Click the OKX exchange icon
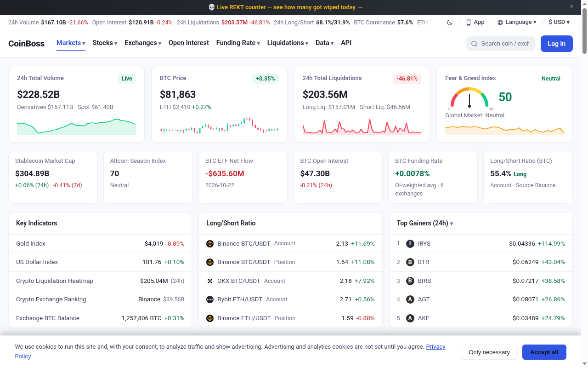Image resolution: width=588 pixels, height=368 pixels. [210, 281]
